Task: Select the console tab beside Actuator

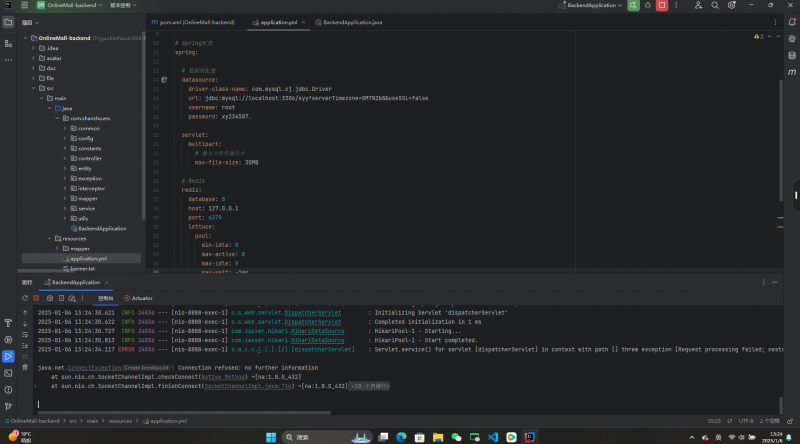Action: coord(106,299)
